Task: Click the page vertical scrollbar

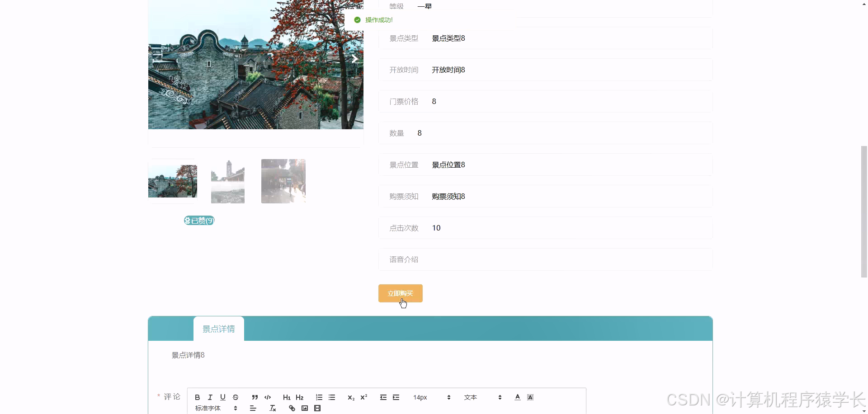Action: (864, 212)
